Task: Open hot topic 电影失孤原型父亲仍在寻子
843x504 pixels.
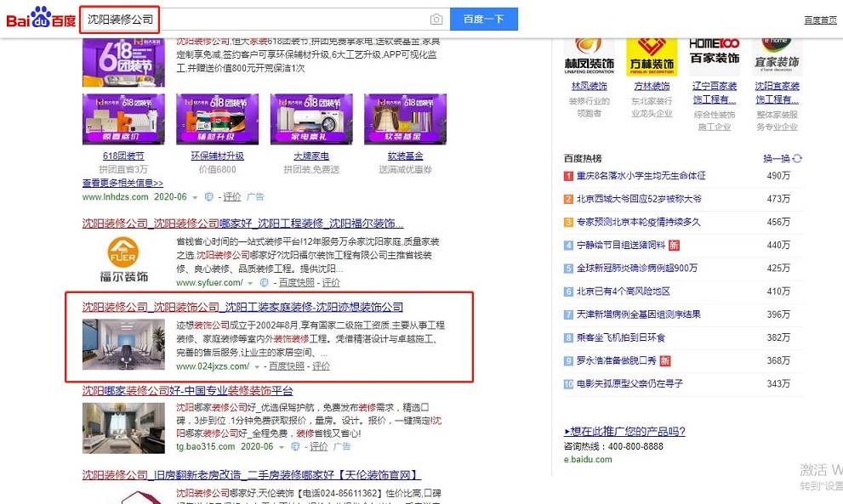Action: (629, 383)
